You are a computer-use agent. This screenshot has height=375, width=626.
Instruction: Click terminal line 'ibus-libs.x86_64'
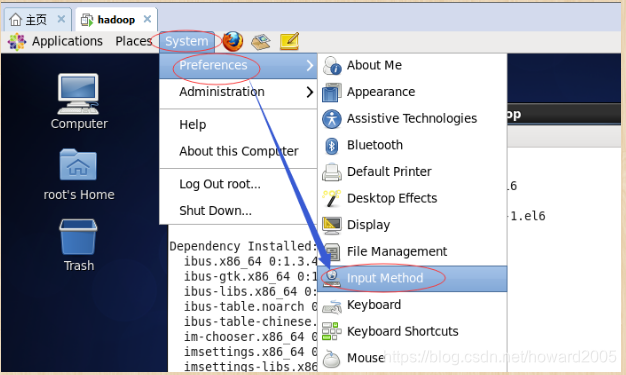[250, 292]
